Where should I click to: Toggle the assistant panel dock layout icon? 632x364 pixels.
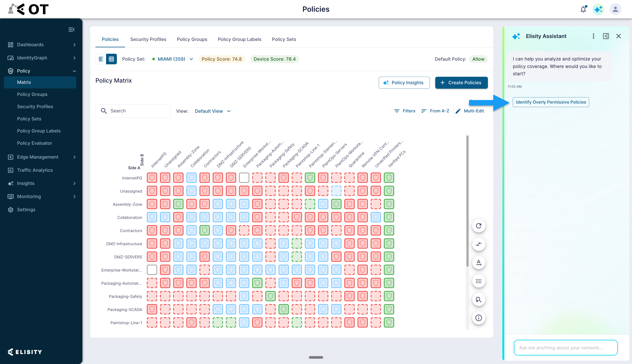point(606,36)
